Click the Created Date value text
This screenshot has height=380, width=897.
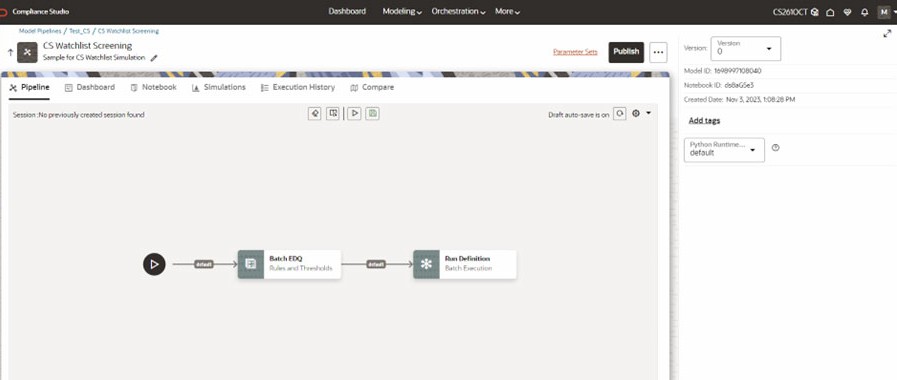point(761,100)
